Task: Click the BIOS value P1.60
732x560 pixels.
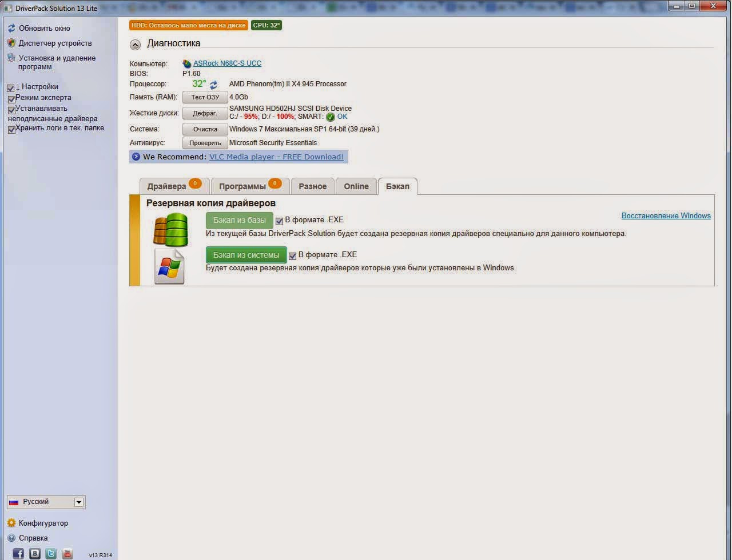Action: coord(192,74)
